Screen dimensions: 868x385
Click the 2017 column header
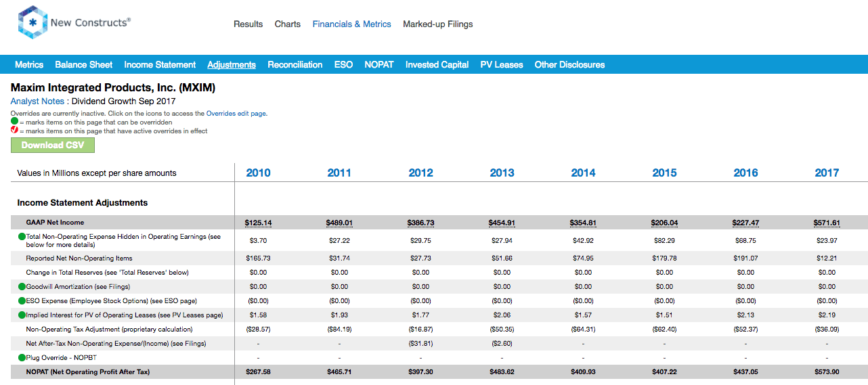827,173
